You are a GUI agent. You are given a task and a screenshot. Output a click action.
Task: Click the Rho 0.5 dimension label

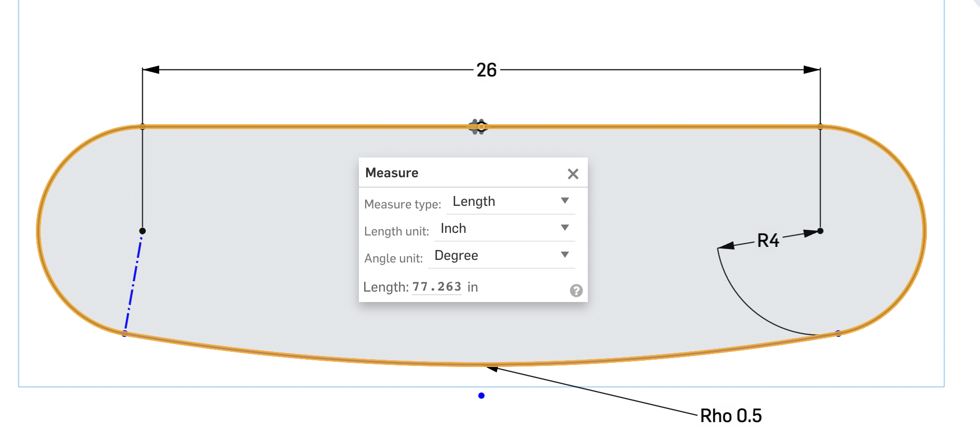coord(730,416)
